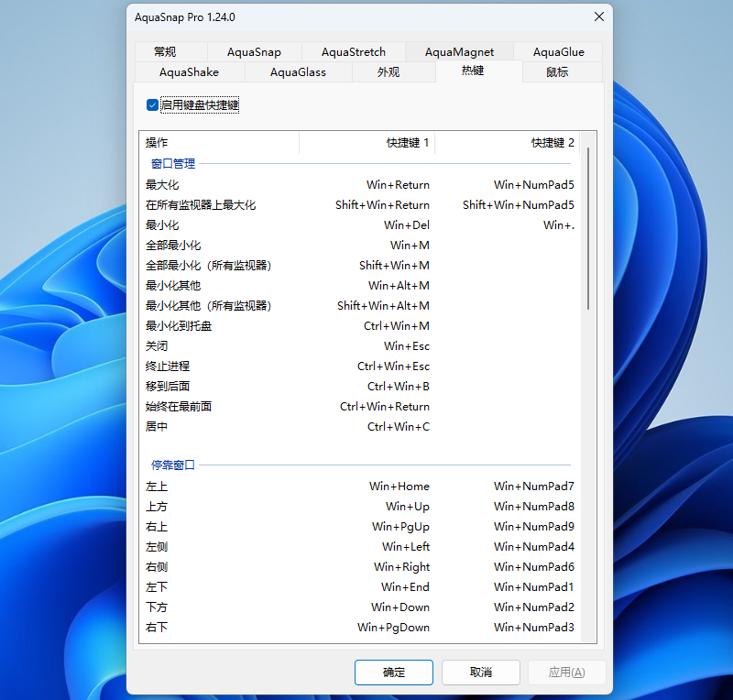Viewport: 733px width, 700px height.
Task: Switch to the AquaShake tab
Action: point(190,72)
